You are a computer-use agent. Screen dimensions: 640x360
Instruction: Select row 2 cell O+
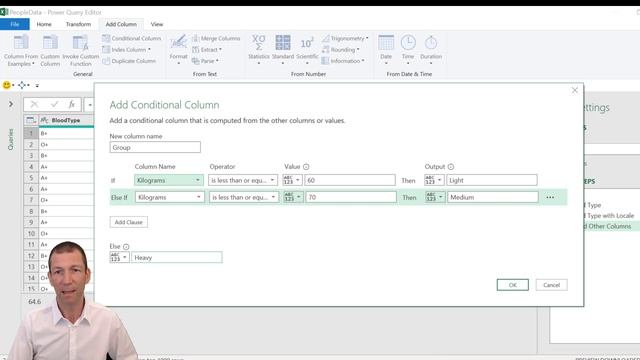pyautogui.click(x=66, y=144)
